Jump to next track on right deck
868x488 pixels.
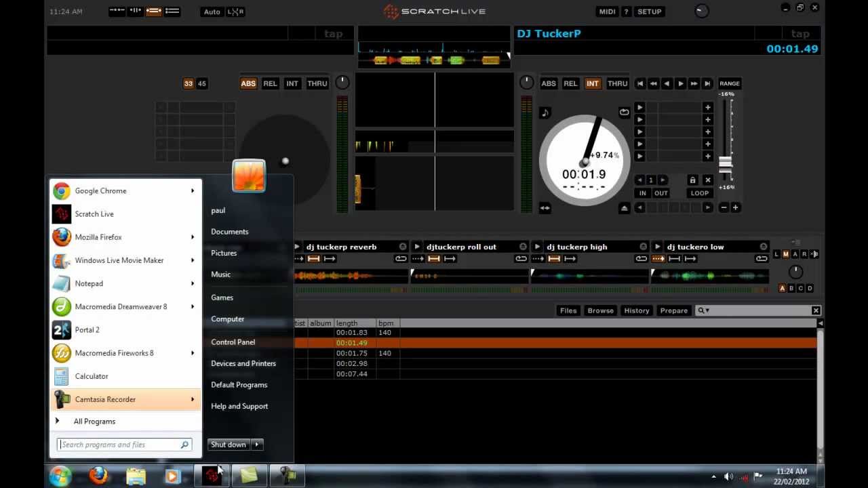(707, 84)
